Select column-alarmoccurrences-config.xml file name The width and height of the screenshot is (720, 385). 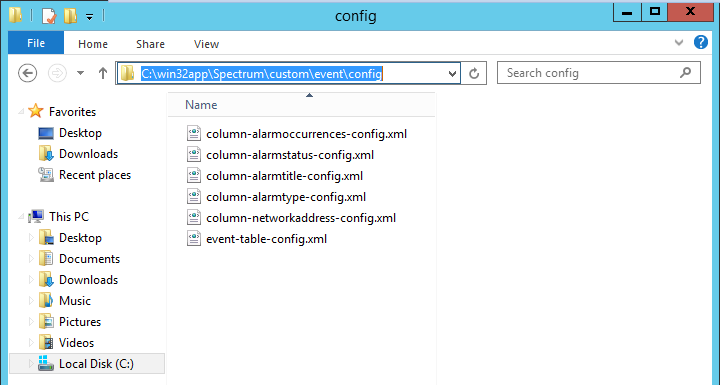coord(306,134)
